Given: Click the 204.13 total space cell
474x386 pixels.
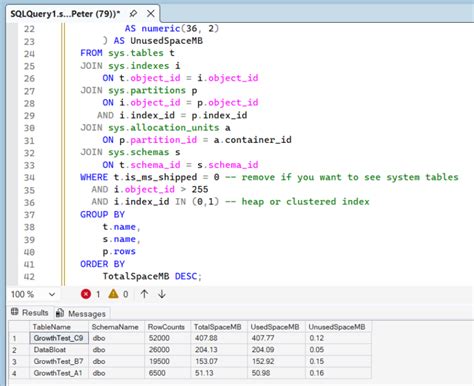Looking at the screenshot, I should coord(219,350).
